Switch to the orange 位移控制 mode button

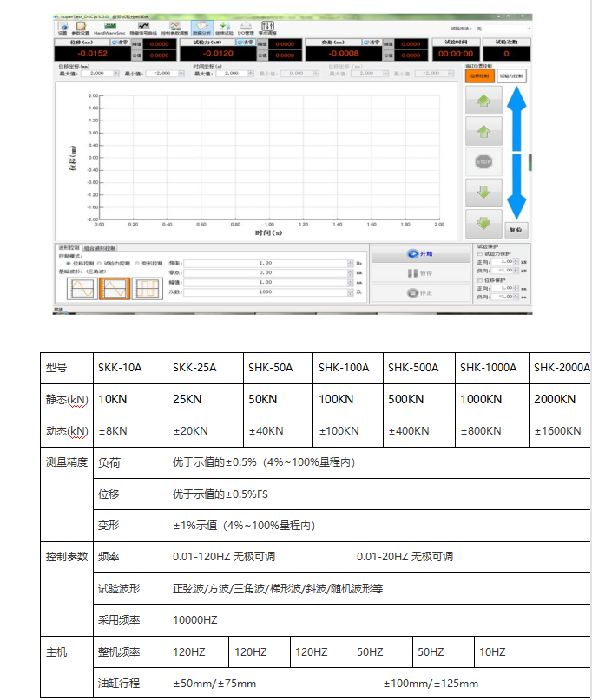[479, 76]
